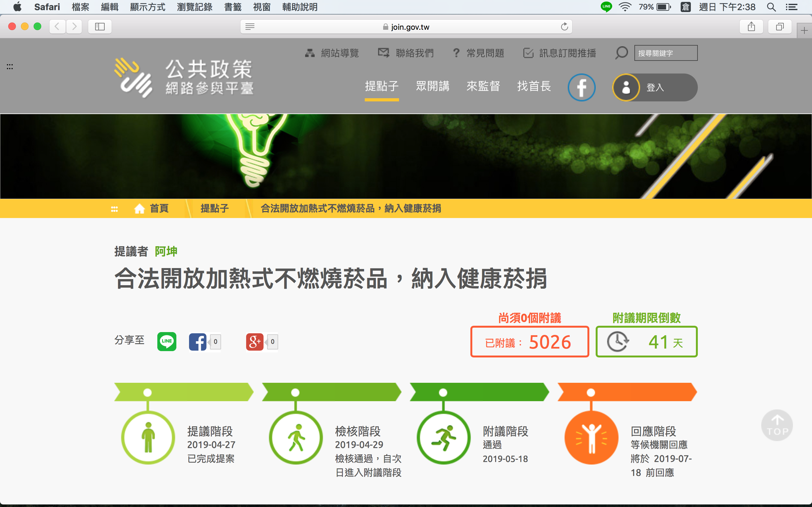Click the TOP scroll-to-top circle
The image size is (812, 507).
tap(777, 425)
